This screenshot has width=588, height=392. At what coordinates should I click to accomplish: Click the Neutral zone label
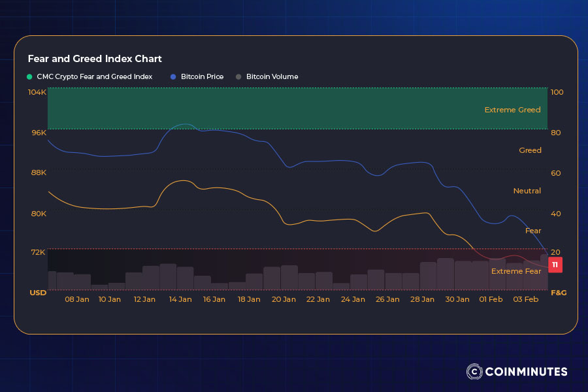(x=527, y=191)
